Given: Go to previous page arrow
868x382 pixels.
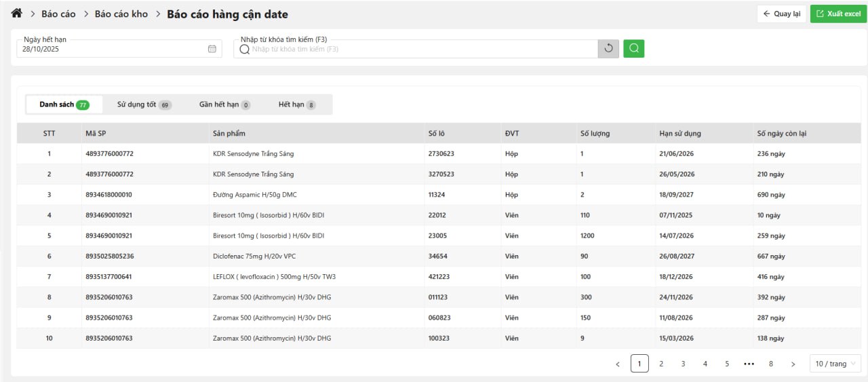Looking at the screenshot, I should click(x=617, y=364).
